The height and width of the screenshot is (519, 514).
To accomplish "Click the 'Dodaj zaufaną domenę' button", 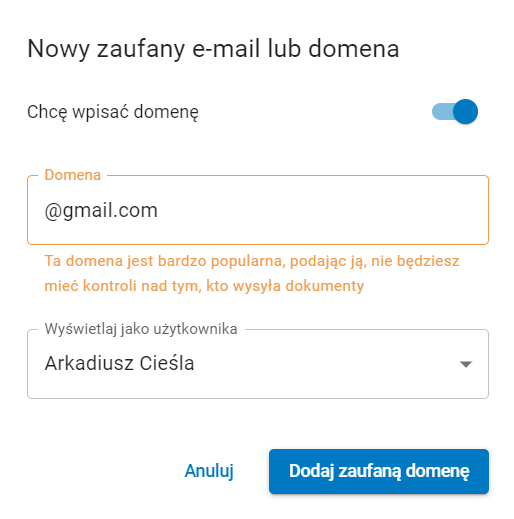I will point(379,471).
